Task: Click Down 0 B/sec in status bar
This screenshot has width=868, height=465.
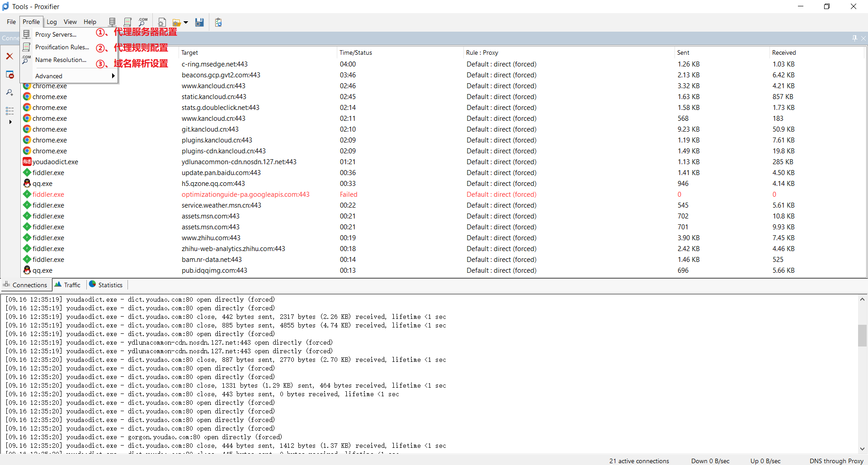Action: coord(710,461)
